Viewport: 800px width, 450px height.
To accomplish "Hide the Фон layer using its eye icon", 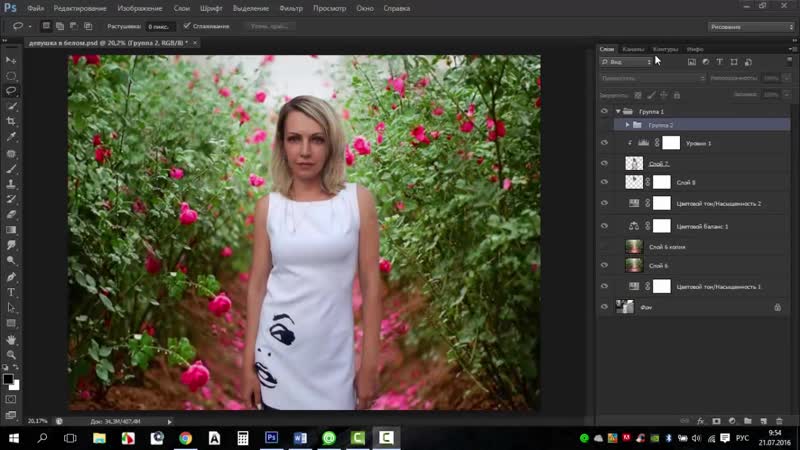I will [604, 308].
